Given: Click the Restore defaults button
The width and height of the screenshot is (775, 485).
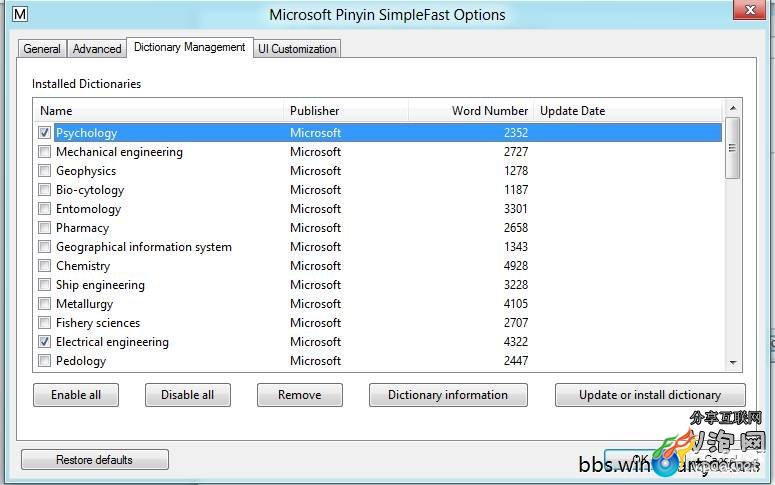Looking at the screenshot, I should click(94, 460).
